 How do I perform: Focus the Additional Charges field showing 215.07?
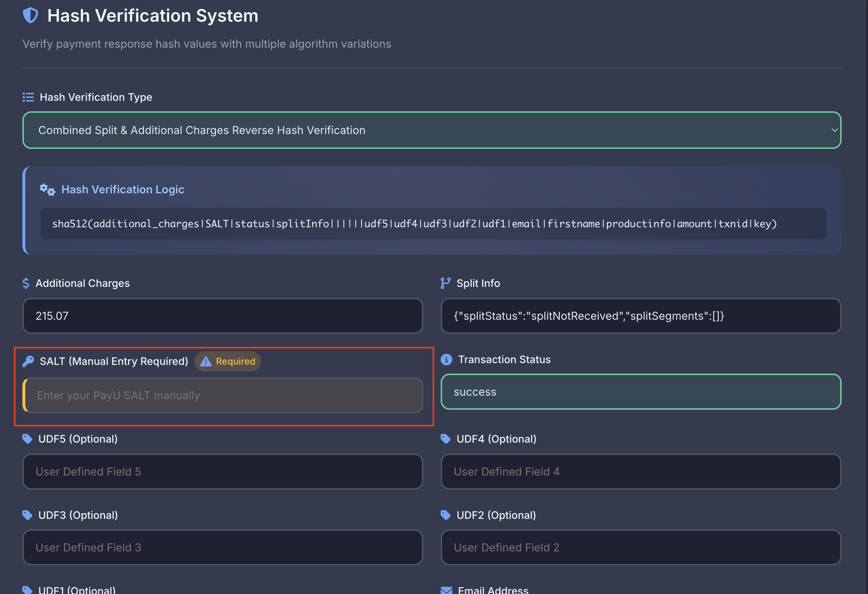tap(223, 316)
